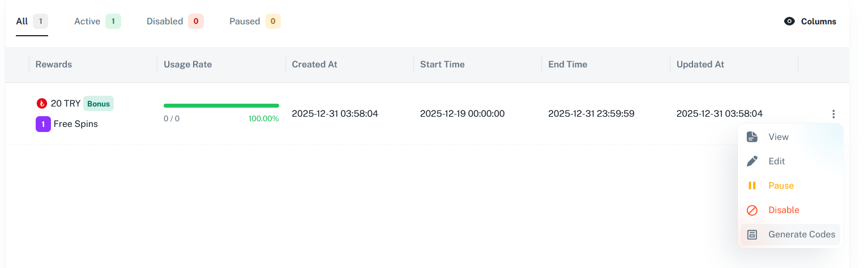
Task: Click the Generate Codes icon
Action: point(752,235)
